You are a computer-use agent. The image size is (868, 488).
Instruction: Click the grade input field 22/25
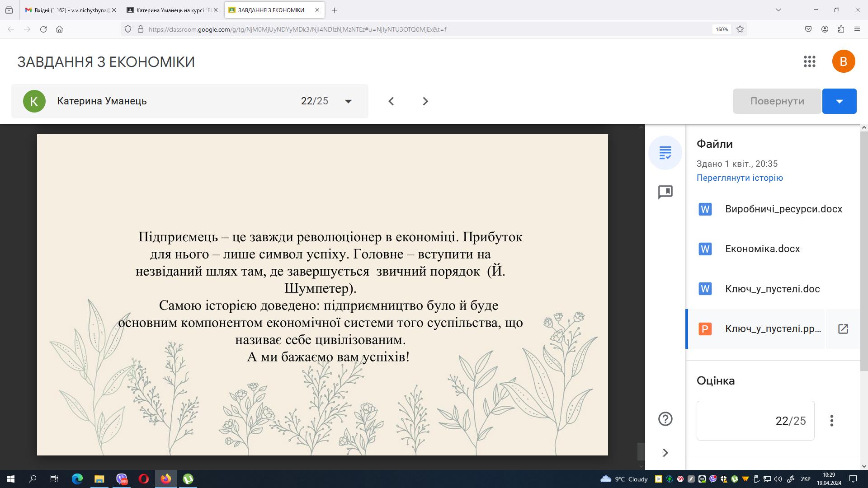click(x=755, y=421)
